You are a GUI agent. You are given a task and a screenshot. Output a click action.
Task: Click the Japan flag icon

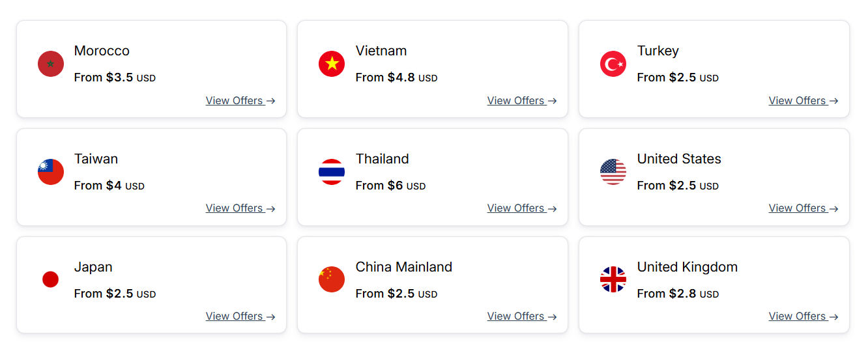click(x=51, y=279)
